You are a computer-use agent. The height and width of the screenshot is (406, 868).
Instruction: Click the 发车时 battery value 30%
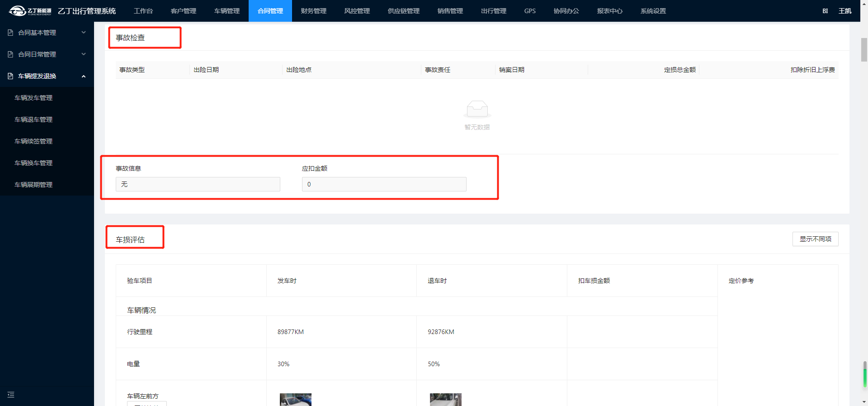click(x=283, y=364)
